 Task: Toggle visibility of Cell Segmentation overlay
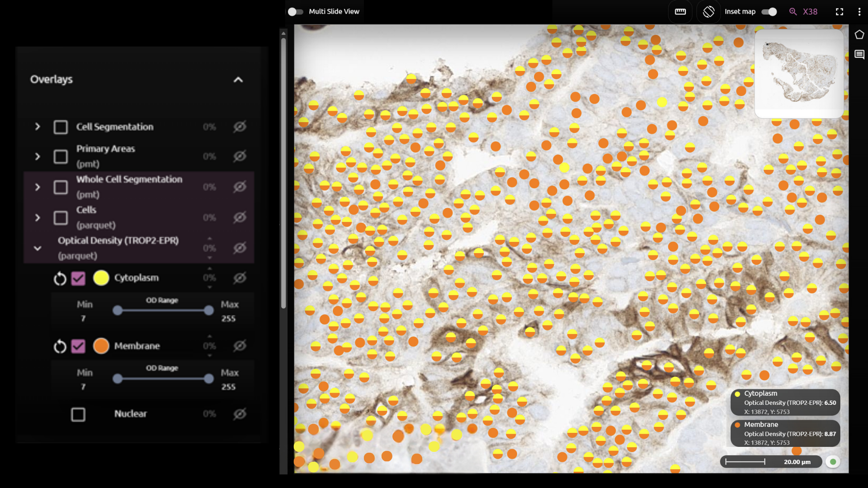240,127
